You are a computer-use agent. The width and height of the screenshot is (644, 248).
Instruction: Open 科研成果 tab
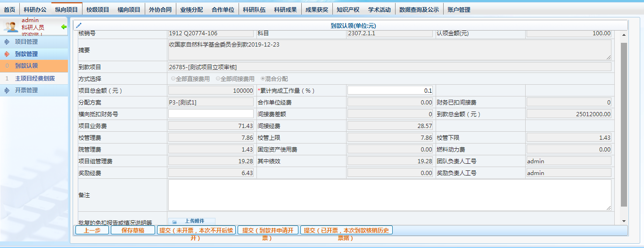coord(285,9)
